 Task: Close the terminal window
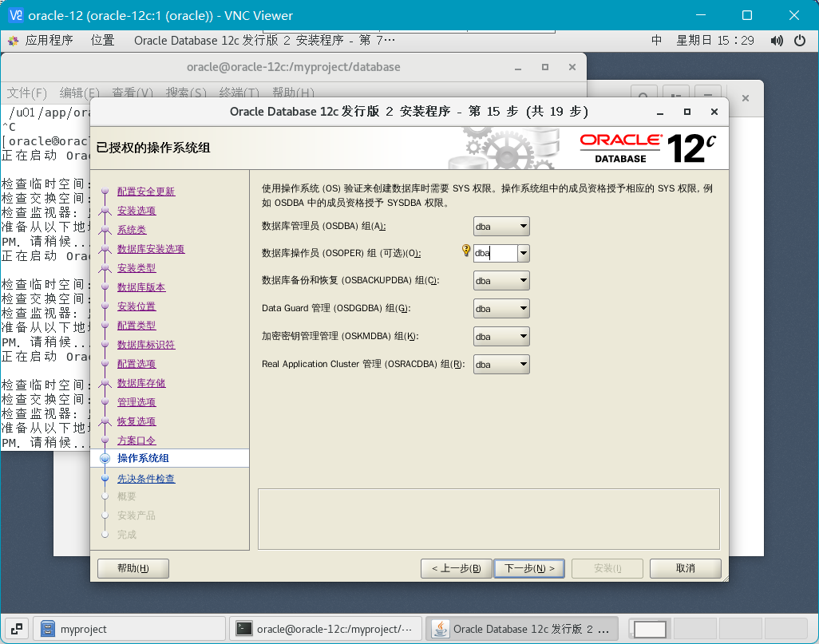[572, 67]
